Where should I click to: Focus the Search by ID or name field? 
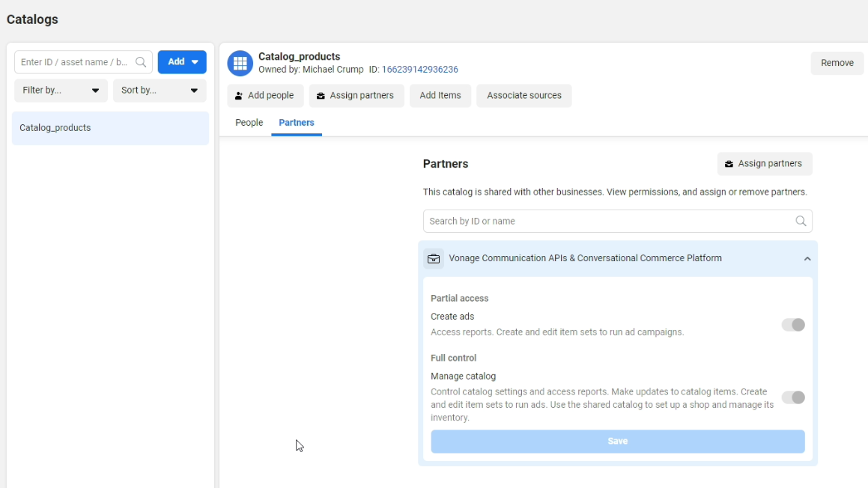coord(618,221)
